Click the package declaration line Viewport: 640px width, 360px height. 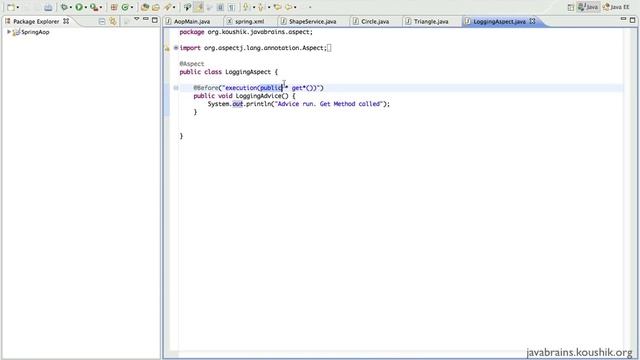(x=246, y=32)
